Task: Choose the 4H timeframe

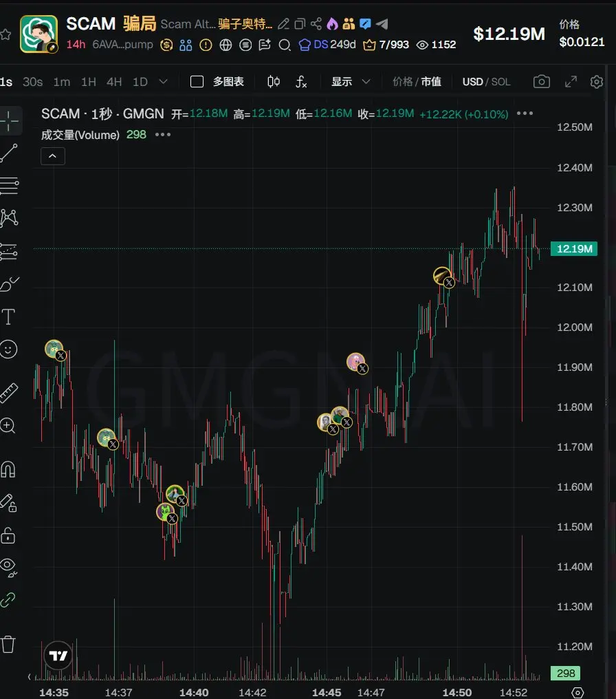Action: click(114, 82)
